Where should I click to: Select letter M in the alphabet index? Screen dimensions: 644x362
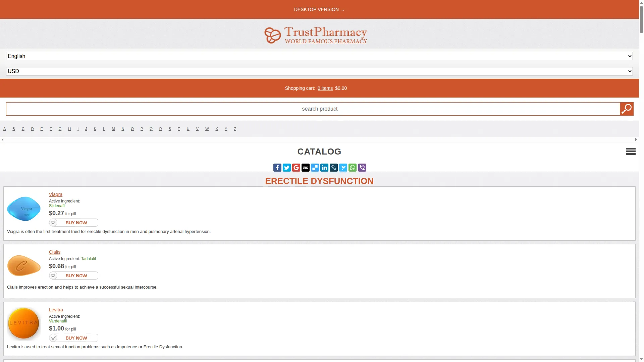pyautogui.click(x=113, y=129)
